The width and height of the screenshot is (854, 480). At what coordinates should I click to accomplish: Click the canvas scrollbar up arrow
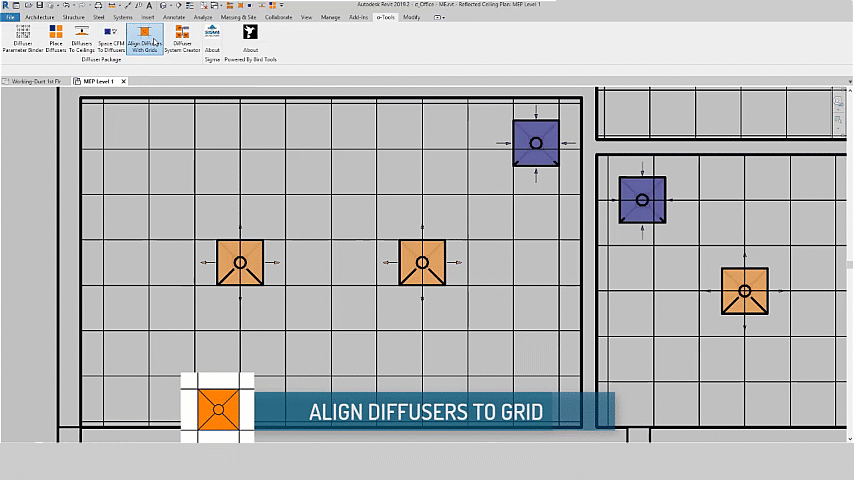(x=850, y=90)
